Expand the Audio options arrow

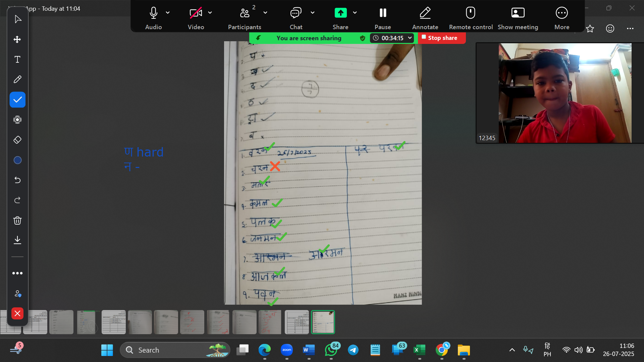coord(168,13)
